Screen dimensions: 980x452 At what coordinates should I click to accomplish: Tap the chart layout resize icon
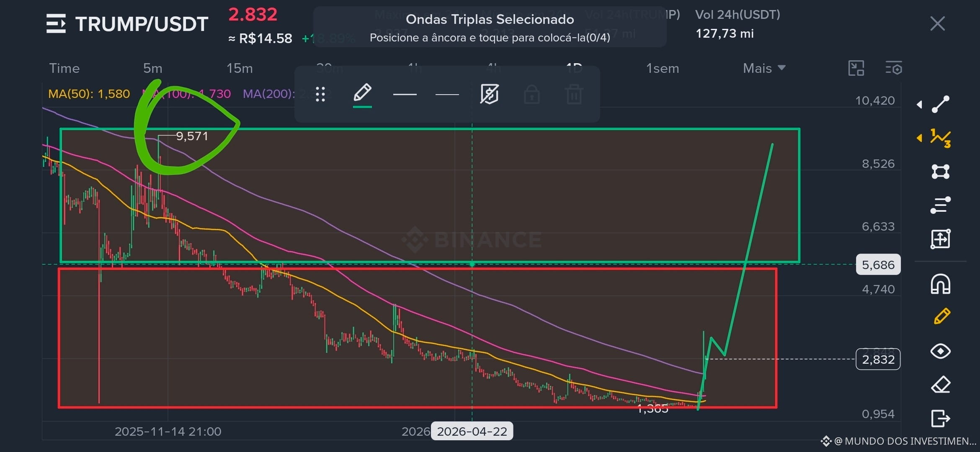[x=856, y=68]
